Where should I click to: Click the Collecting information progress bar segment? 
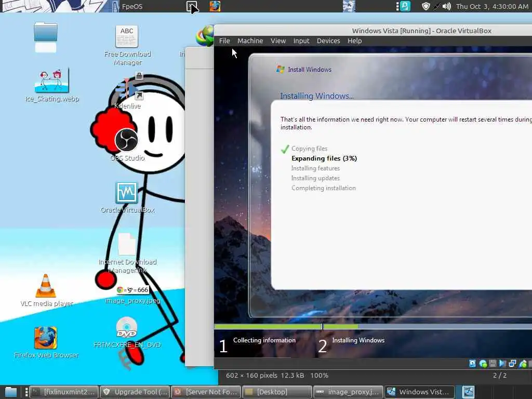(268, 326)
